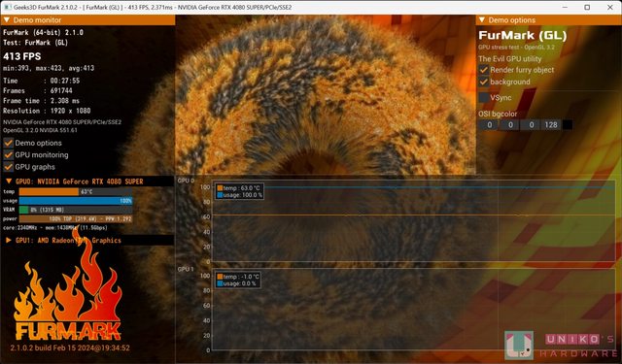Click the OSI bgcolor alpha field showing 128

coord(551,125)
